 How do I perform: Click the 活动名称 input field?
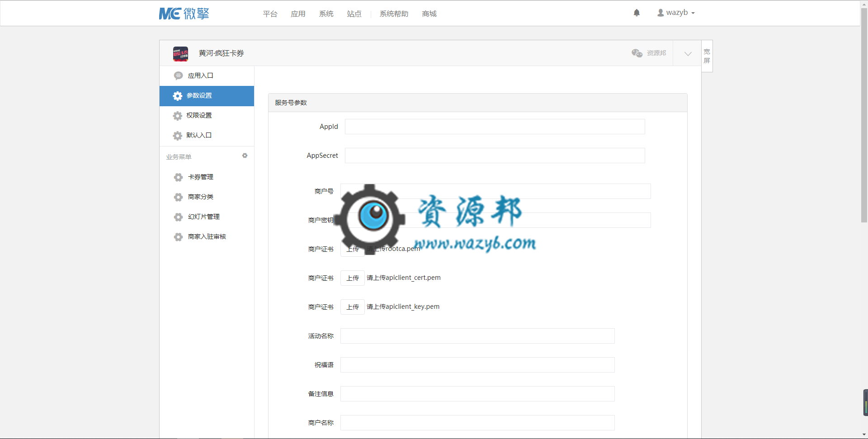pyautogui.click(x=477, y=336)
